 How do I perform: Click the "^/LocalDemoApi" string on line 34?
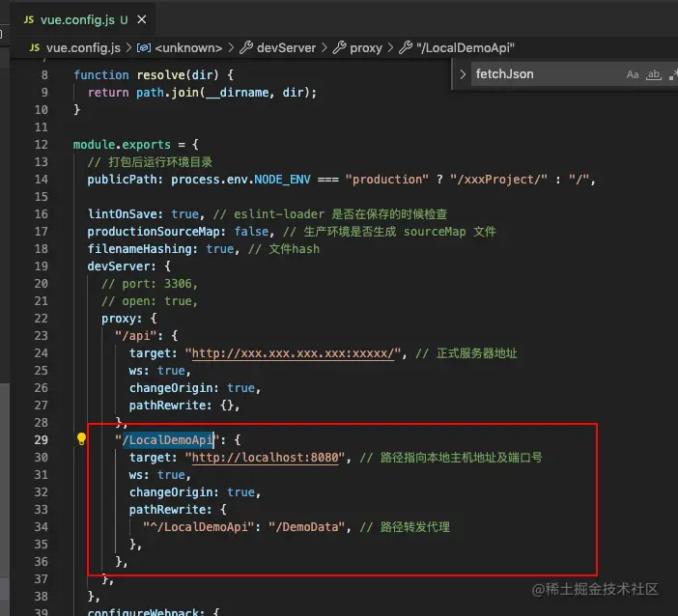(198, 527)
